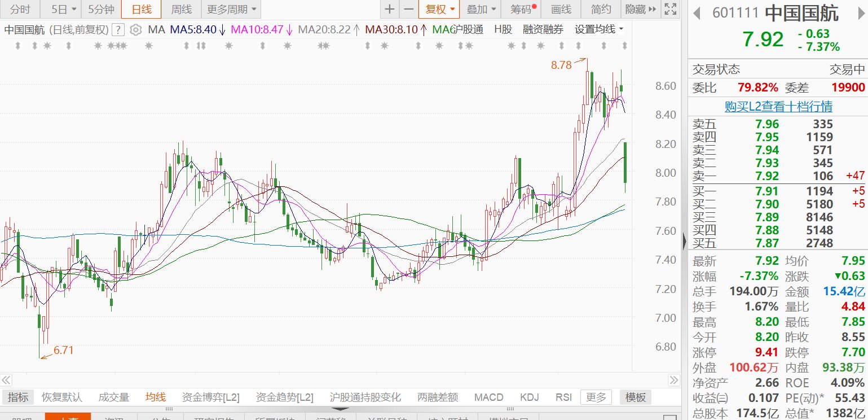Click the 8.78 high price marker
Viewport: 868px width, 420px height.
click(561, 65)
